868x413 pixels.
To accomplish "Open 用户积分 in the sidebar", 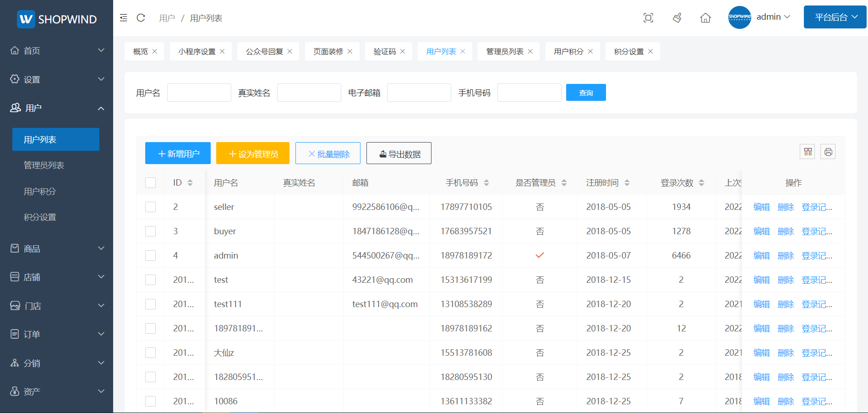I will [40, 191].
